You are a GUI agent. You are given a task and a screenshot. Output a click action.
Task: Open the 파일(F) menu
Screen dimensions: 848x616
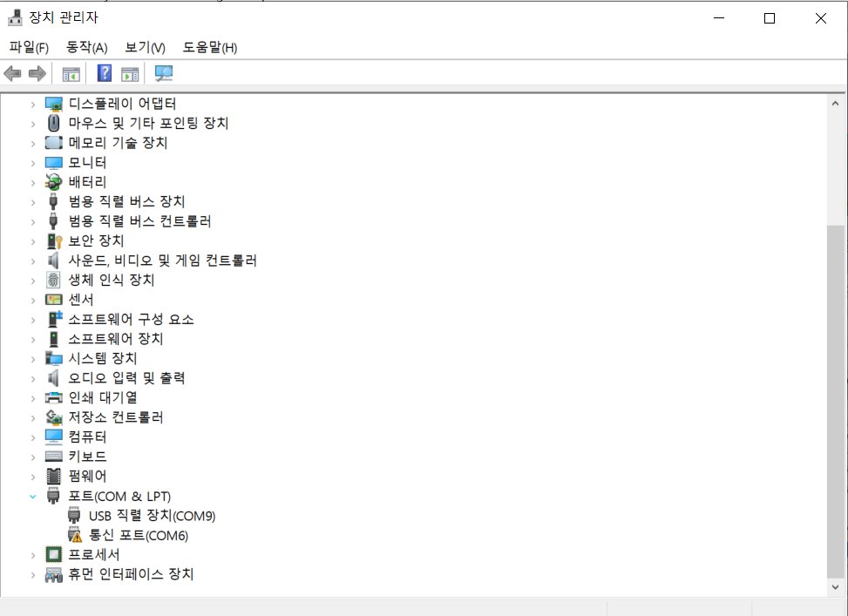[x=29, y=47]
